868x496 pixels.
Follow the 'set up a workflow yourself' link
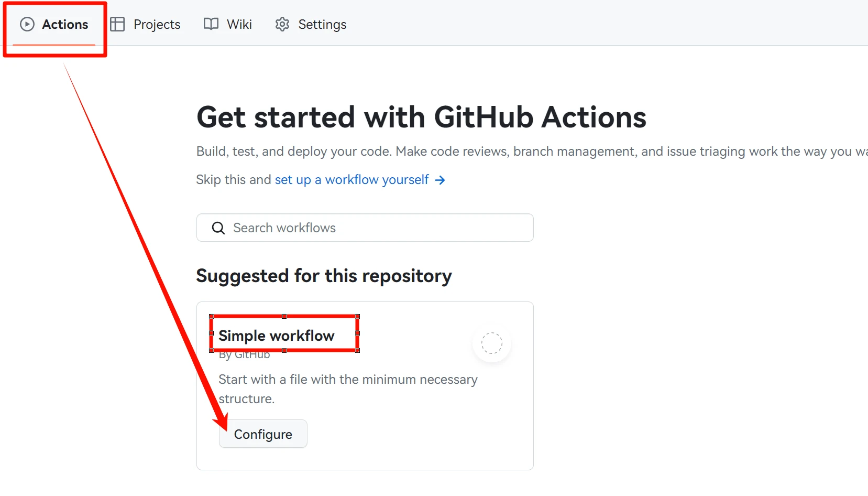point(351,180)
